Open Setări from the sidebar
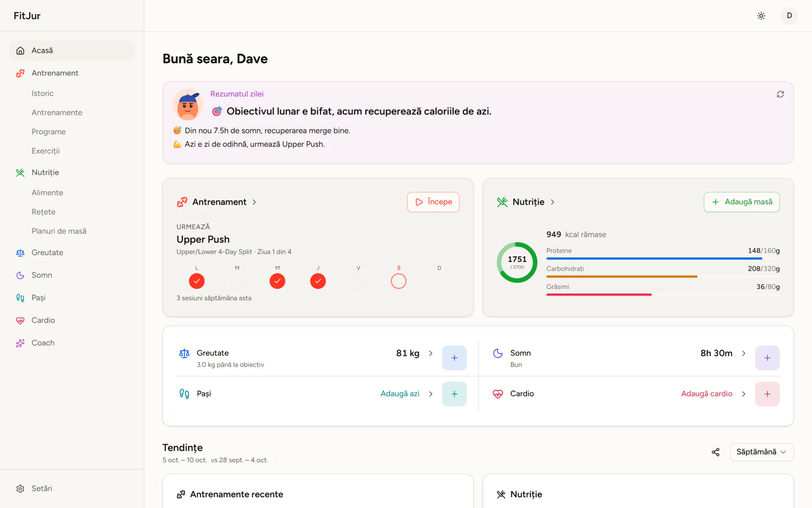Screen dimensions: 812x508 pyautogui.click(x=72, y=489)
